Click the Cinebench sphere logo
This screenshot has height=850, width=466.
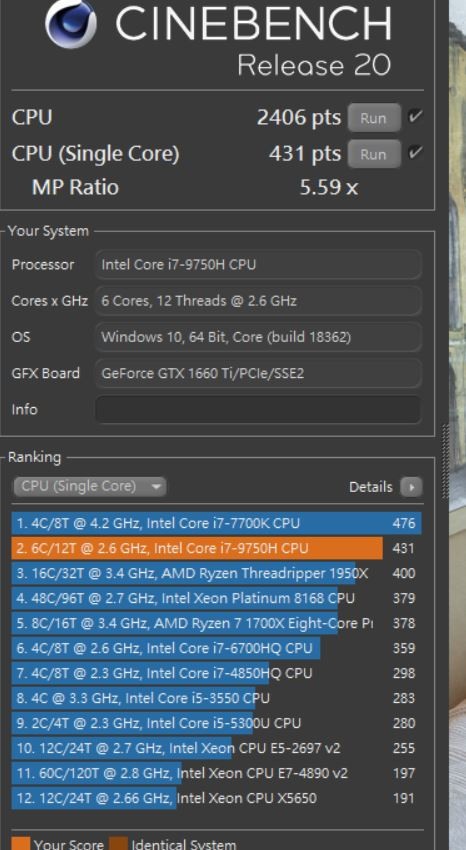[x=71, y=22]
